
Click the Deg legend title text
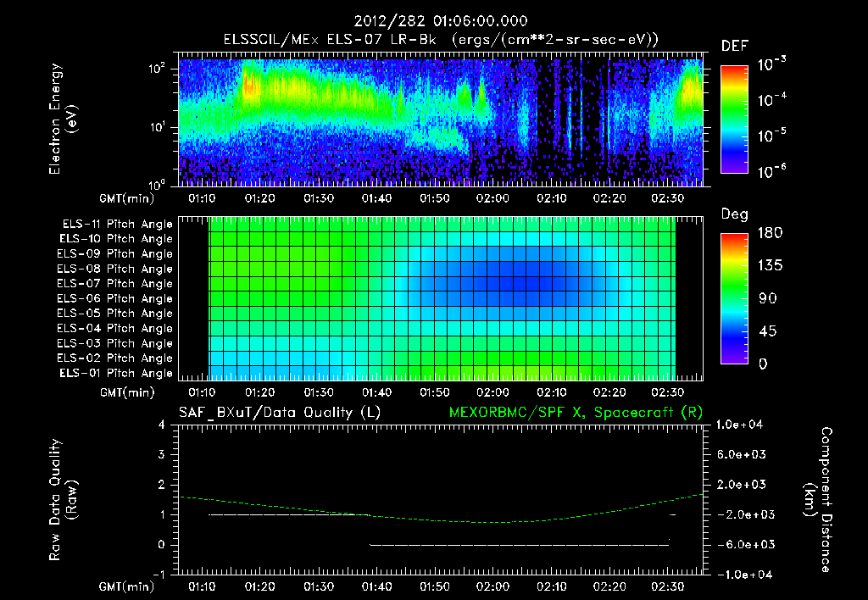coord(735,214)
